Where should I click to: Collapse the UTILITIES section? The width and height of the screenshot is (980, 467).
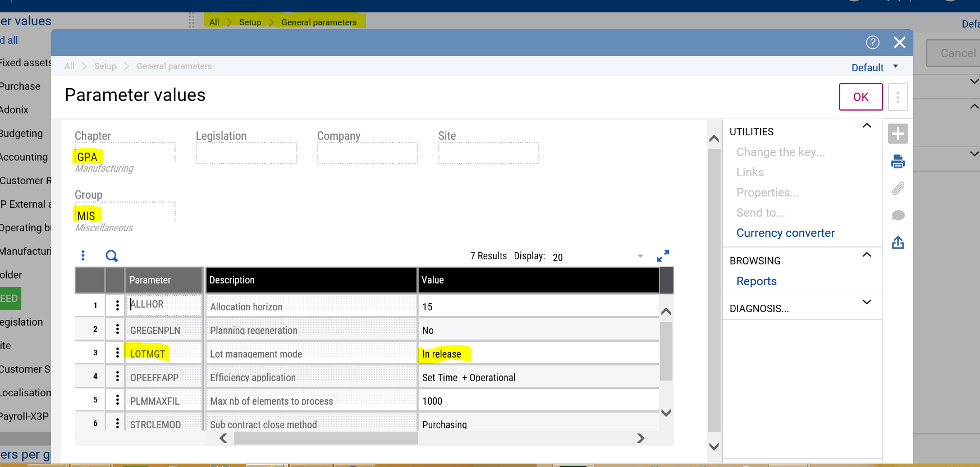[867, 126]
